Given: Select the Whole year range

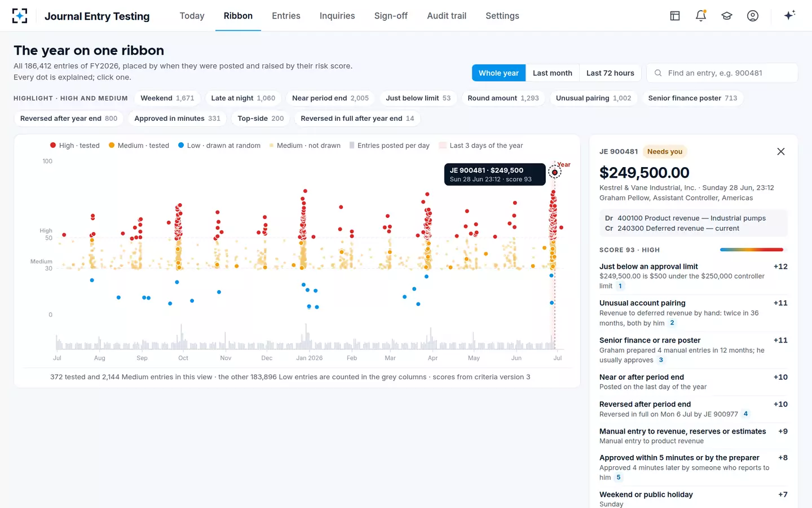Looking at the screenshot, I should tap(498, 73).
